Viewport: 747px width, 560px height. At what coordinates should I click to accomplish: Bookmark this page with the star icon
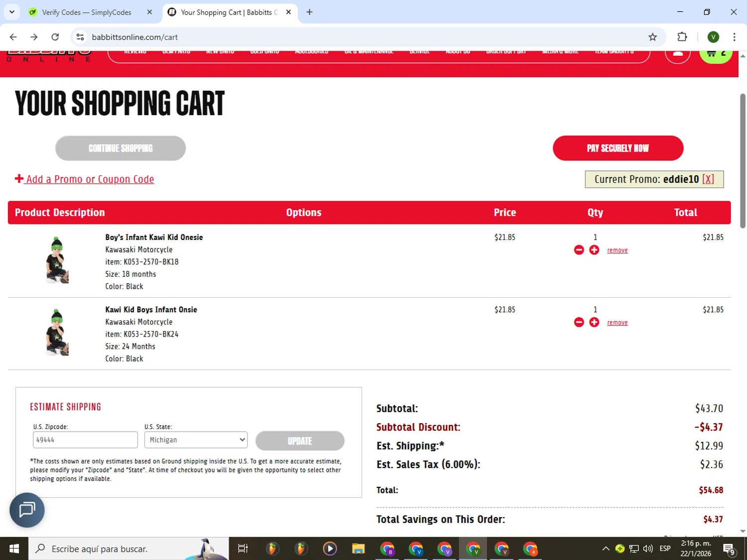point(652,37)
